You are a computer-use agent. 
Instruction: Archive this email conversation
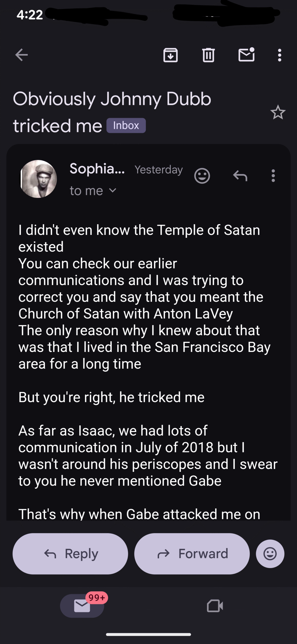[x=170, y=55]
